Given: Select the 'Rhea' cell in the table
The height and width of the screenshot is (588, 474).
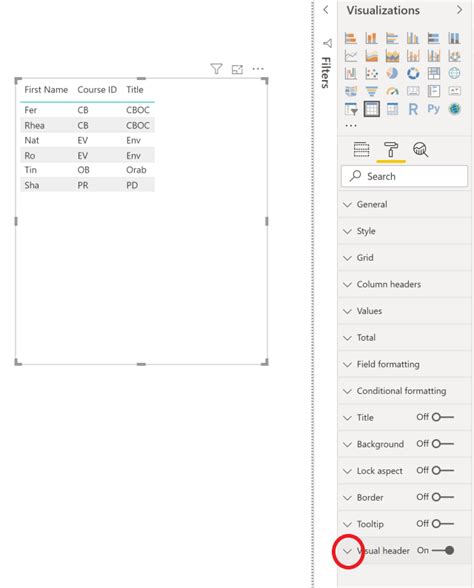Looking at the screenshot, I should (34, 125).
